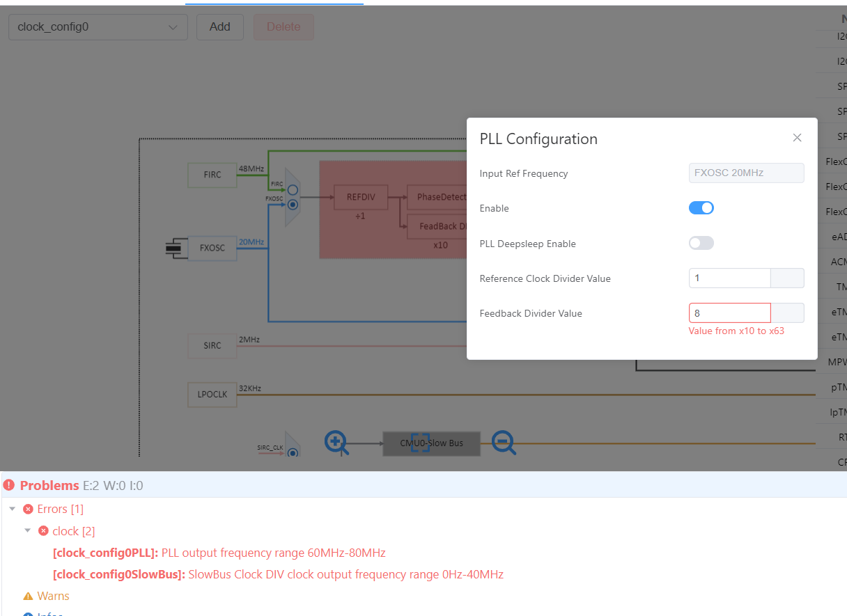This screenshot has width=847, height=616.
Task: Click the zoom in magnifier icon
Action: coord(336,442)
